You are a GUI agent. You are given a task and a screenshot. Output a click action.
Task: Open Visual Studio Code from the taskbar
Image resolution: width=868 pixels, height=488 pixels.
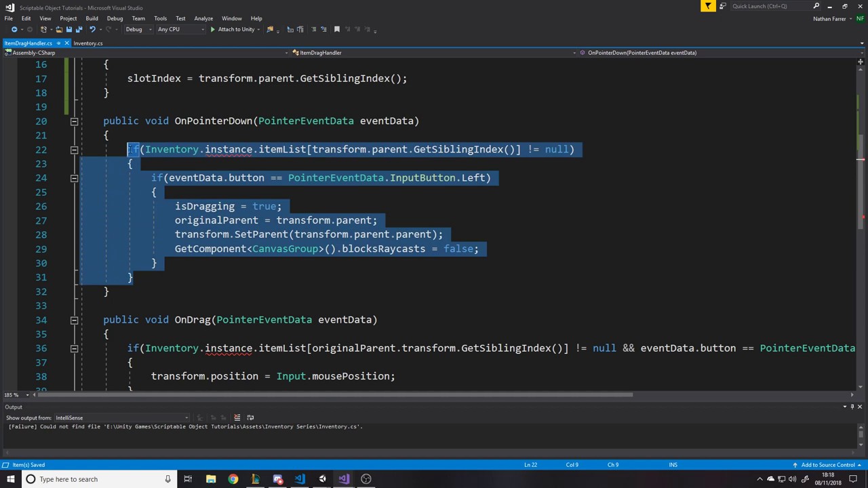point(300,479)
